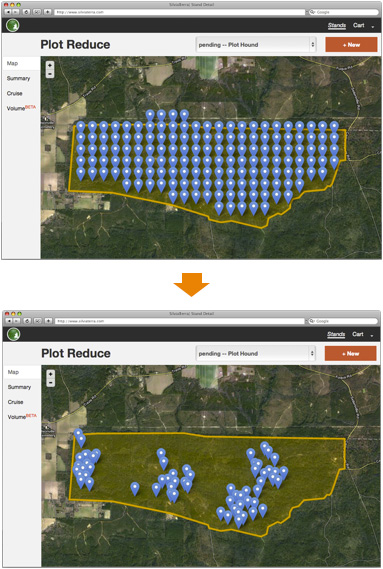Viewport: 383px width, 569px height.
Task: Switch to Cruise tab in pin-grid window
Action: (15, 93)
